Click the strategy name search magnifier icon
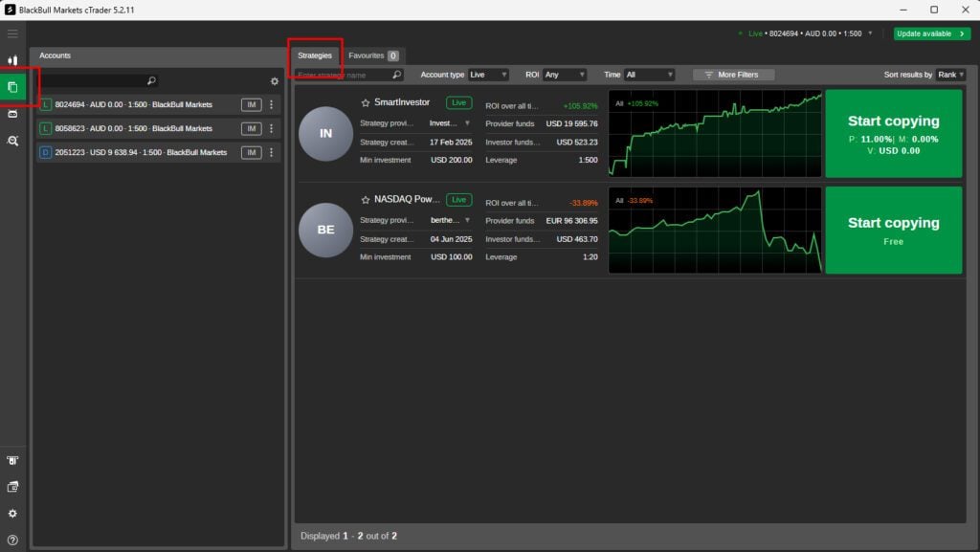The width and height of the screenshot is (980, 552). coord(397,75)
